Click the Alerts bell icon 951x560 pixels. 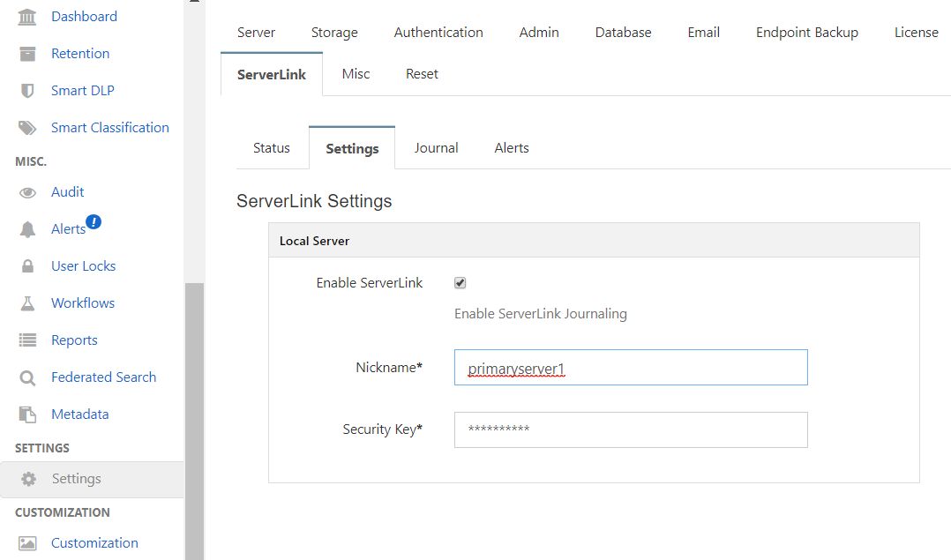click(x=27, y=229)
